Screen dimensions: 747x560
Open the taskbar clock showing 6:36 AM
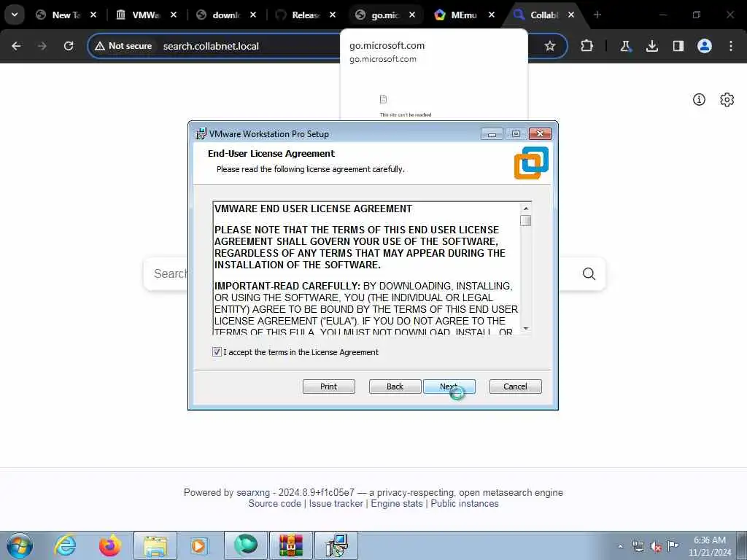pos(710,546)
